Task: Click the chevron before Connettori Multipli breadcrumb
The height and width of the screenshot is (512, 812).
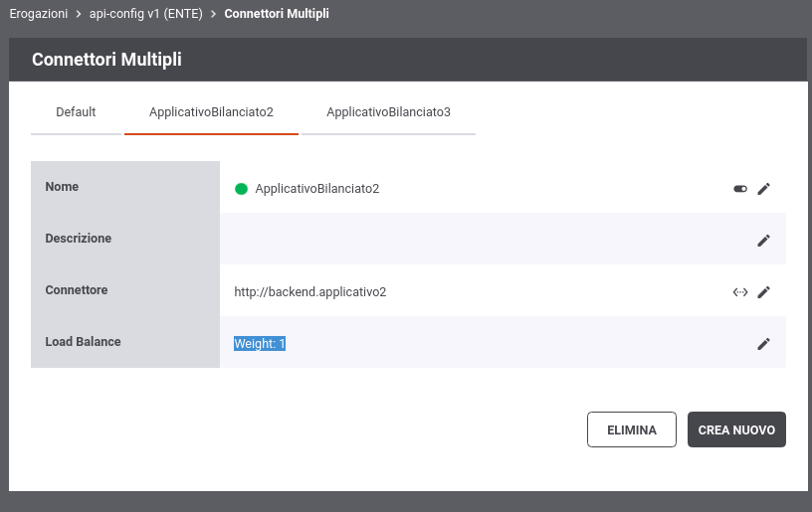Action: pos(213,14)
